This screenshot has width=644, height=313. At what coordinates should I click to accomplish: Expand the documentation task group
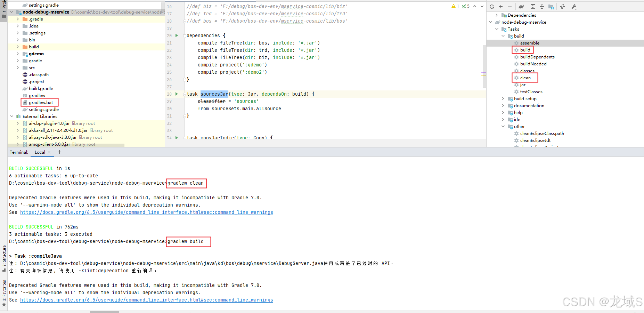pyautogui.click(x=503, y=105)
